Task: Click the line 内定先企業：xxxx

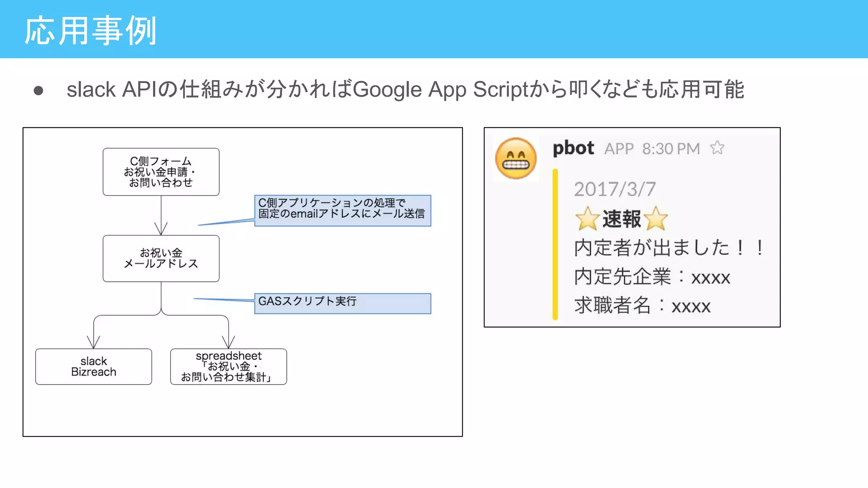Action: coord(652,277)
